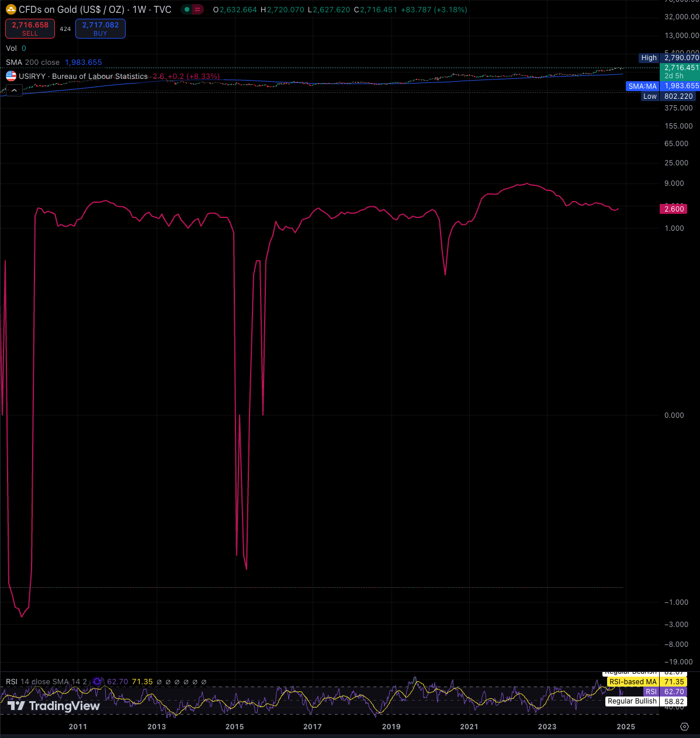Click the 2025 label on the time axis
700x738 pixels.
coord(626,727)
